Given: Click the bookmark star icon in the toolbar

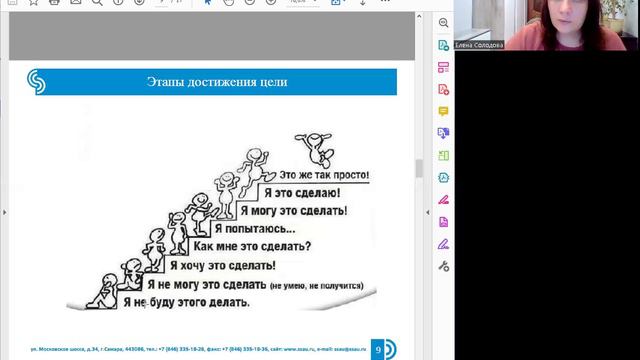Looking at the screenshot, I should point(33,2).
